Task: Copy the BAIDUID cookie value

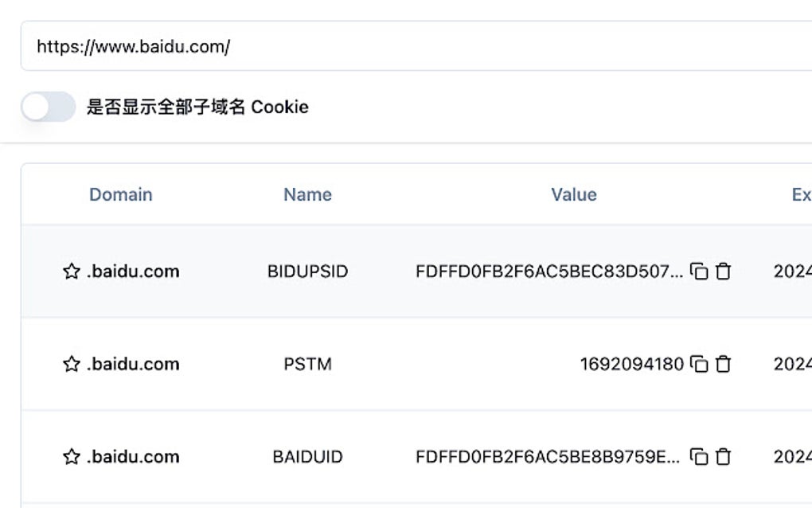Action: [699, 457]
